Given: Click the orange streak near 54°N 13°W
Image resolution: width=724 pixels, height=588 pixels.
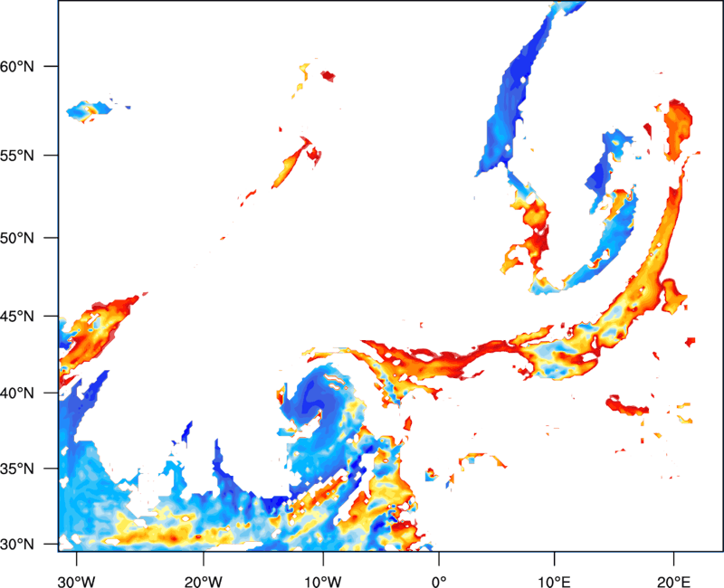Looking at the screenshot, I should (290, 164).
